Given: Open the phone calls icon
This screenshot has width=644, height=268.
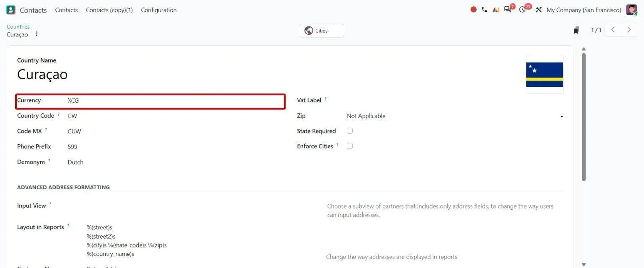Looking at the screenshot, I should (x=484, y=10).
